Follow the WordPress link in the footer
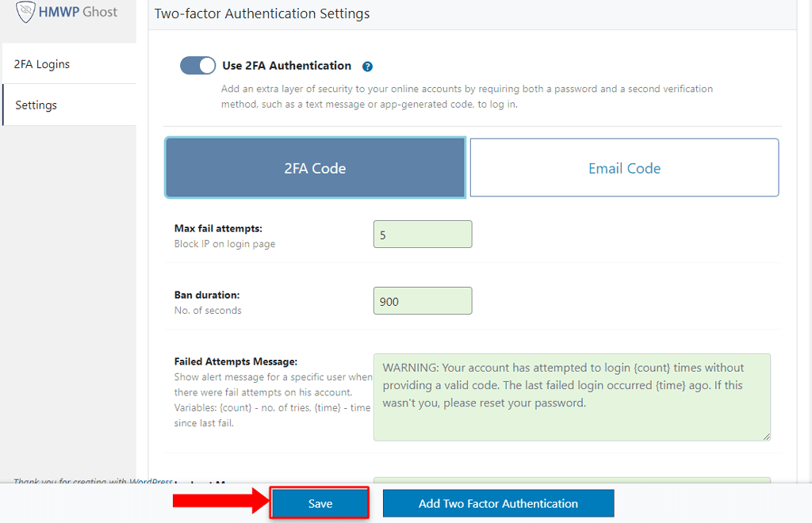The image size is (812, 523). click(151, 482)
